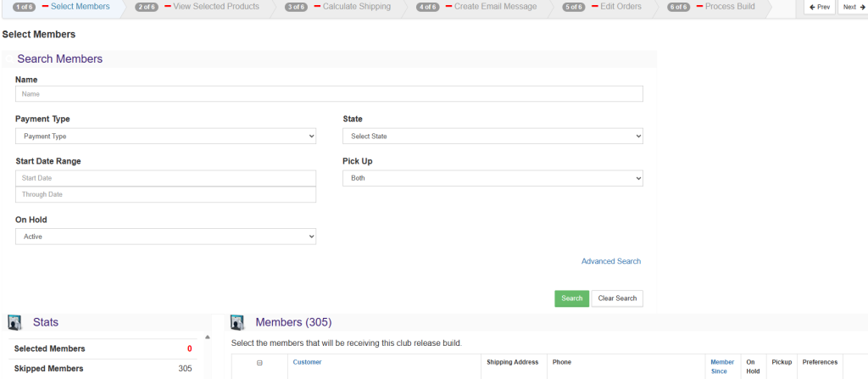Collapse all rows with minus icon

[259, 363]
